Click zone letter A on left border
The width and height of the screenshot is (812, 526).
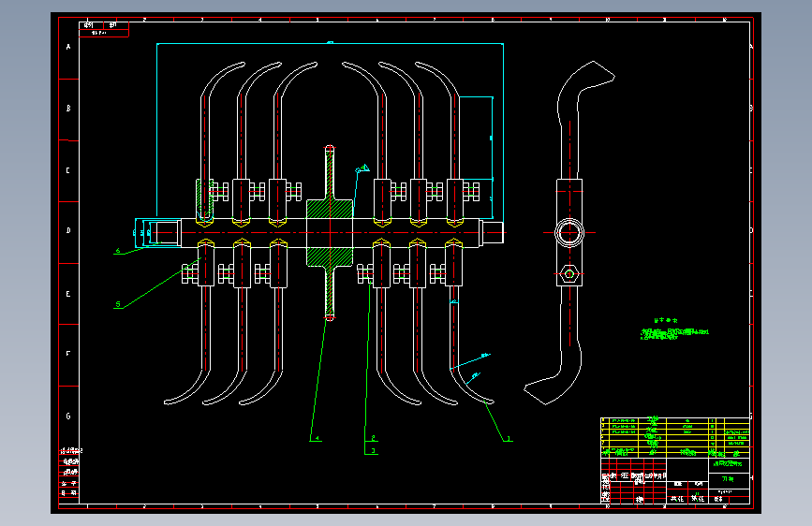[68, 47]
